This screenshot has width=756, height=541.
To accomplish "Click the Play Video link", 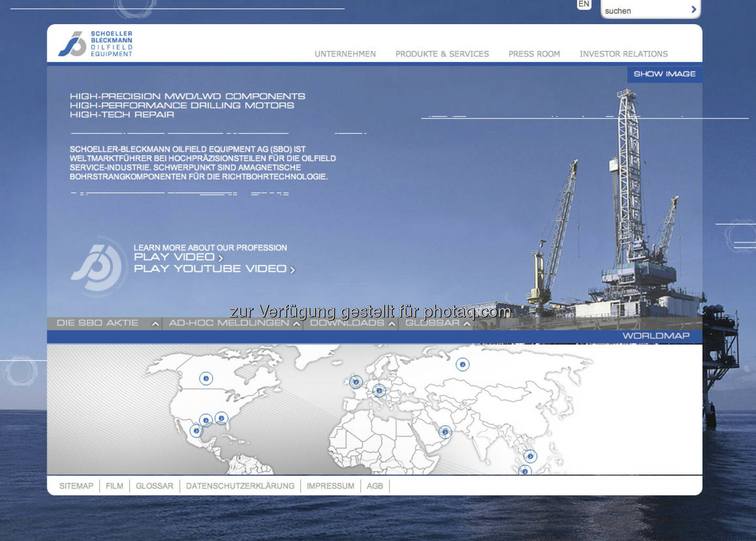I will click(x=178, y=257).
